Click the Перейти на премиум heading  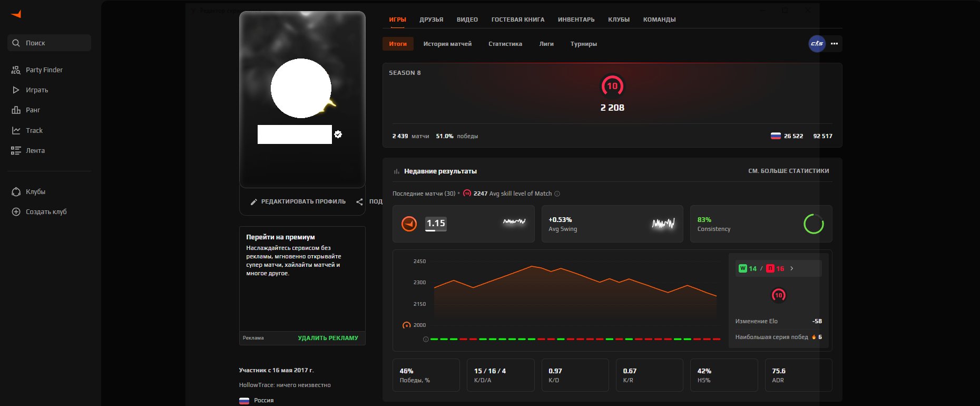[x=280, y=237]
